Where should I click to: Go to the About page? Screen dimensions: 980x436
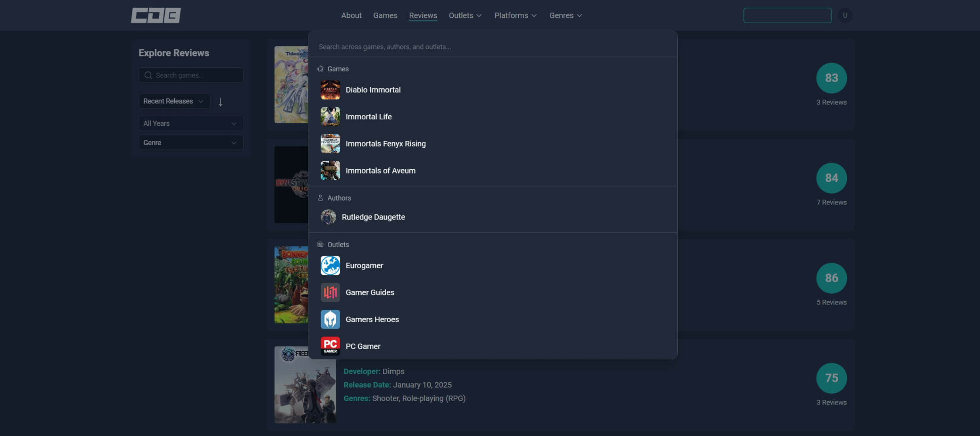[x=351, y=15]
